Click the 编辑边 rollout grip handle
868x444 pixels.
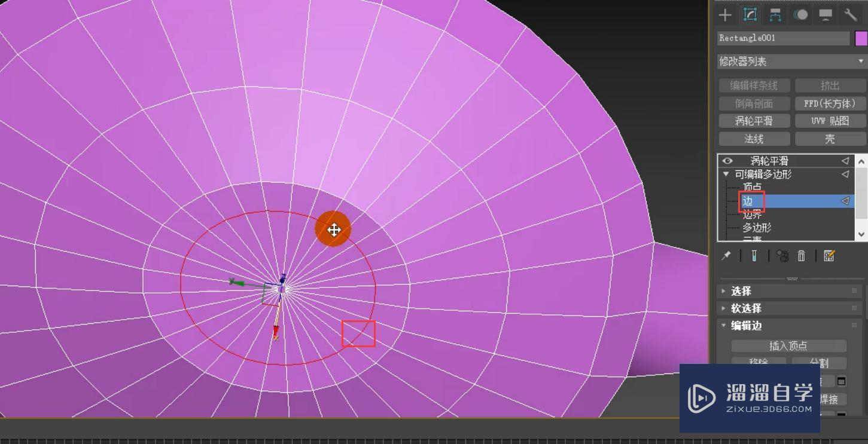click(854, 326)
